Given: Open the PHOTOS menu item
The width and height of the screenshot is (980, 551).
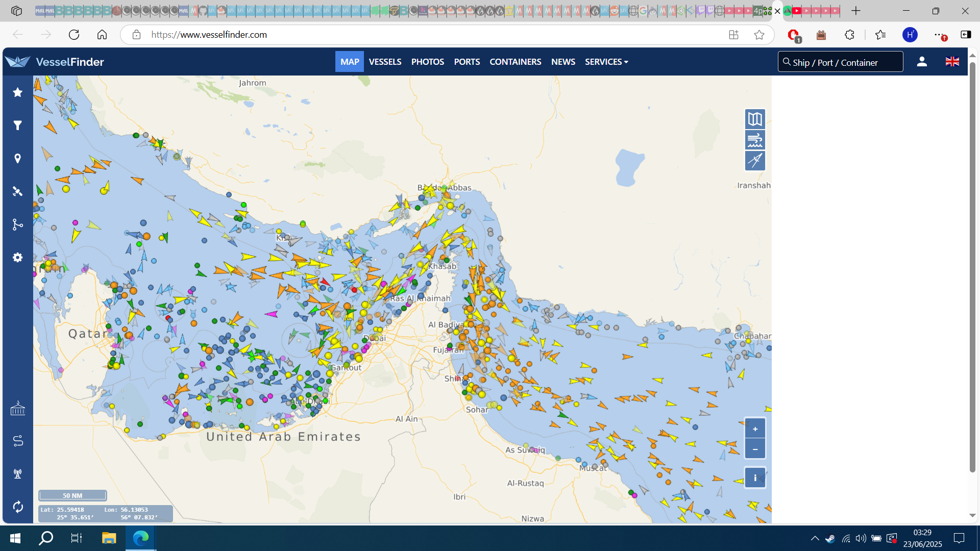Looking at the screenshot, I should point(428,62).
